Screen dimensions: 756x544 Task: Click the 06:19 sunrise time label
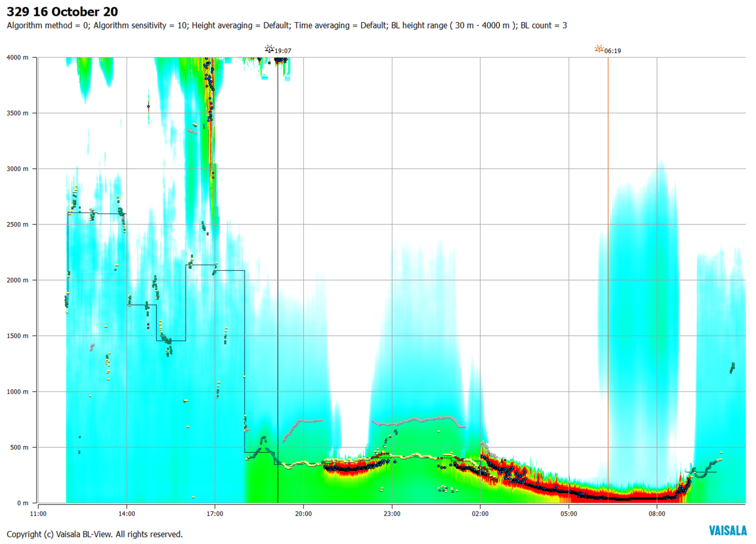click(x=612, y=51)
